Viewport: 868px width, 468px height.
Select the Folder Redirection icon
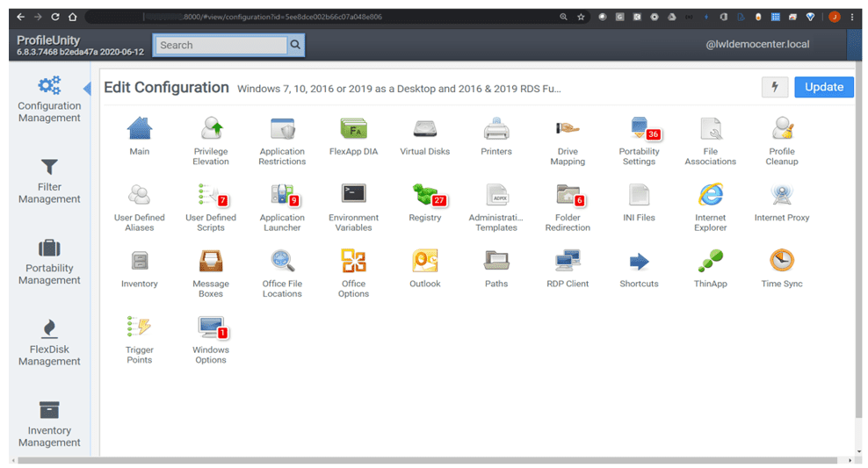point(568,195)
